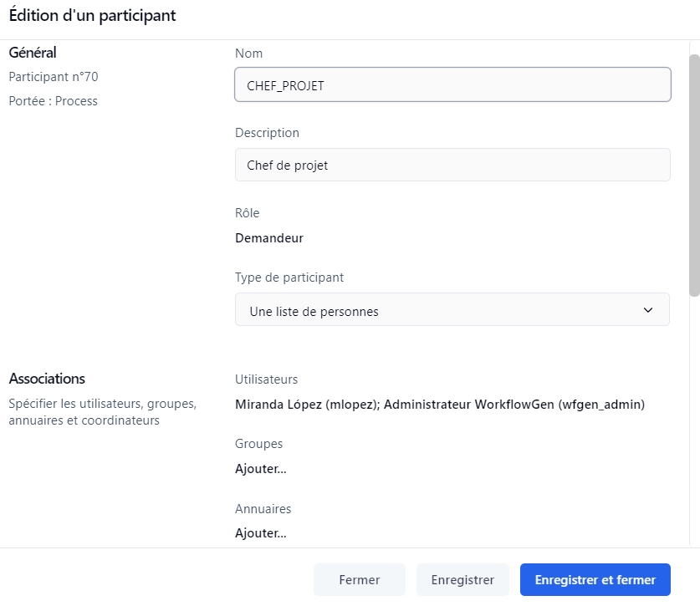This screenshot has height=606, width=700.
Task: Open the Utilisateurs list with Miranda López
Action: 440,405
